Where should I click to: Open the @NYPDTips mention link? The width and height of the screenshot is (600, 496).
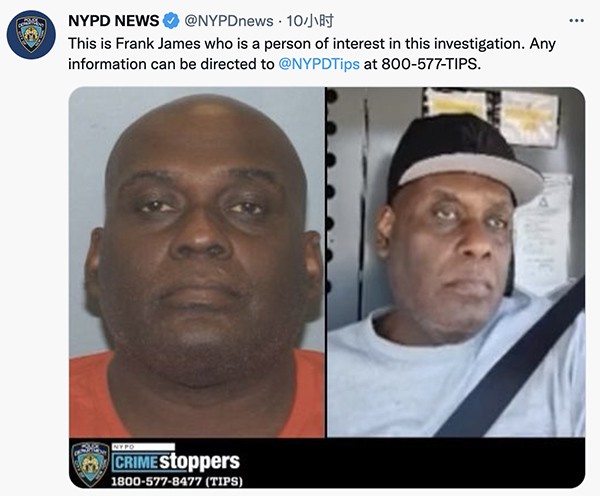pyautogui.click(x=319, y=64)
